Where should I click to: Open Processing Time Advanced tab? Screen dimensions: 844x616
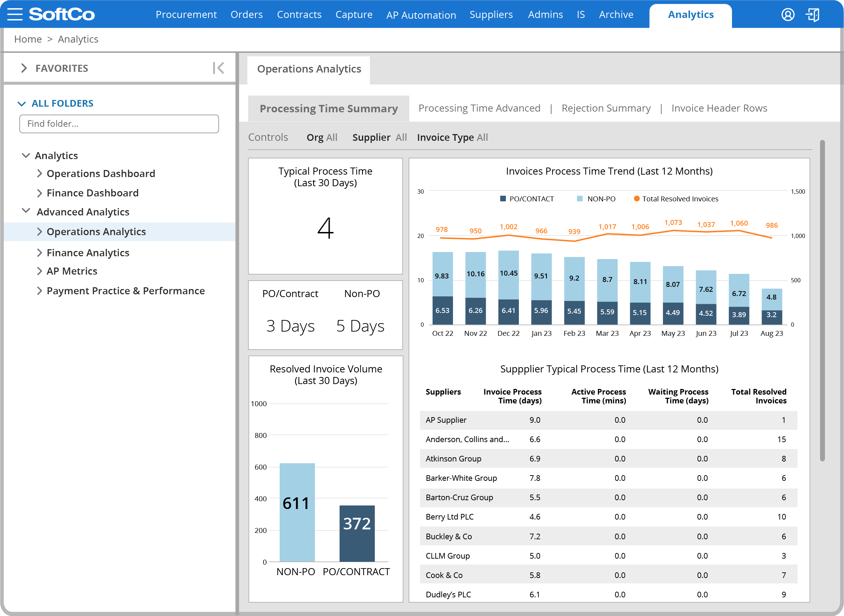[x=479, y=108]
